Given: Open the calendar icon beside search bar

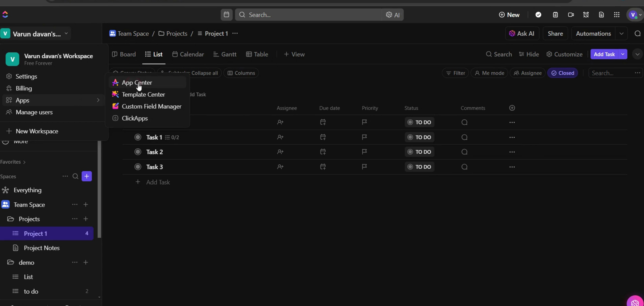Looking at the screenshot, I should tap(226, 15).
